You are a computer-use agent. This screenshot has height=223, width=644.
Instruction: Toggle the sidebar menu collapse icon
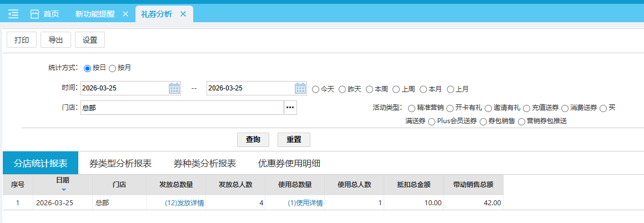(x=13, y=14)
